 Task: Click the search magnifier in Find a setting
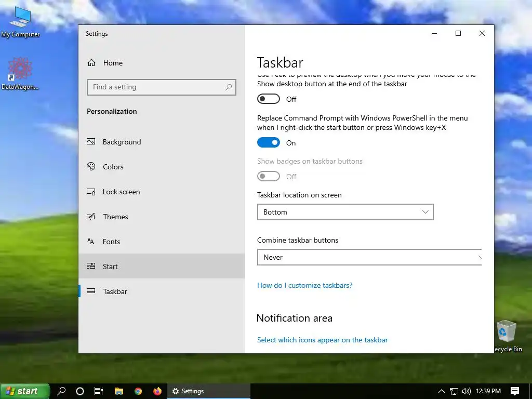(x=229, y=87)
